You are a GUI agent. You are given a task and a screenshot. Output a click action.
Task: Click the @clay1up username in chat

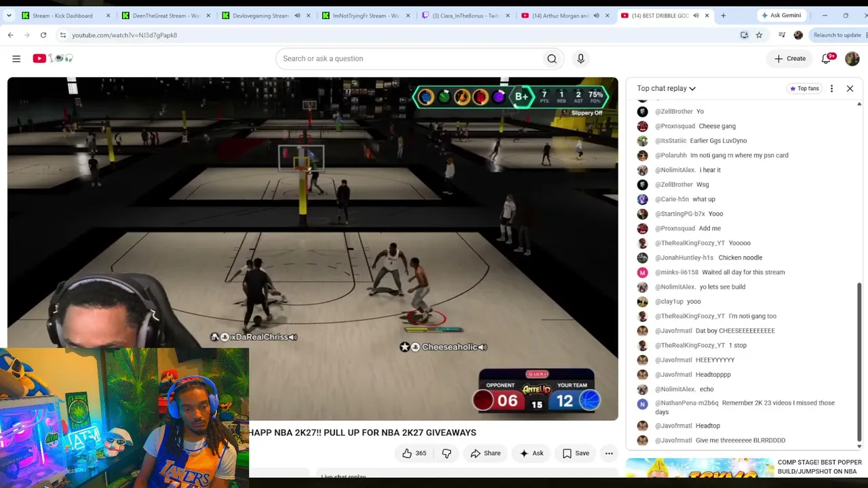pos(669,302)
